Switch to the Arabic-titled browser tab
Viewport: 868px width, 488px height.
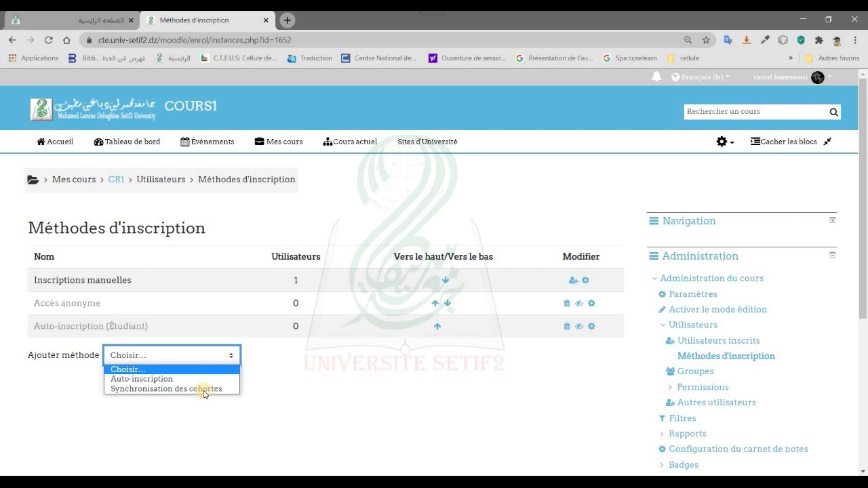[x=72, y=20]
